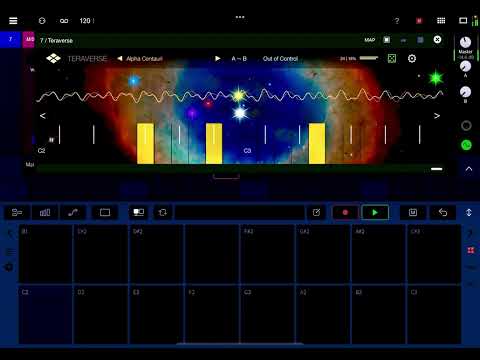480x360 pixels.
Task: Click the green dice randomize icon
Action: [392, 59]
